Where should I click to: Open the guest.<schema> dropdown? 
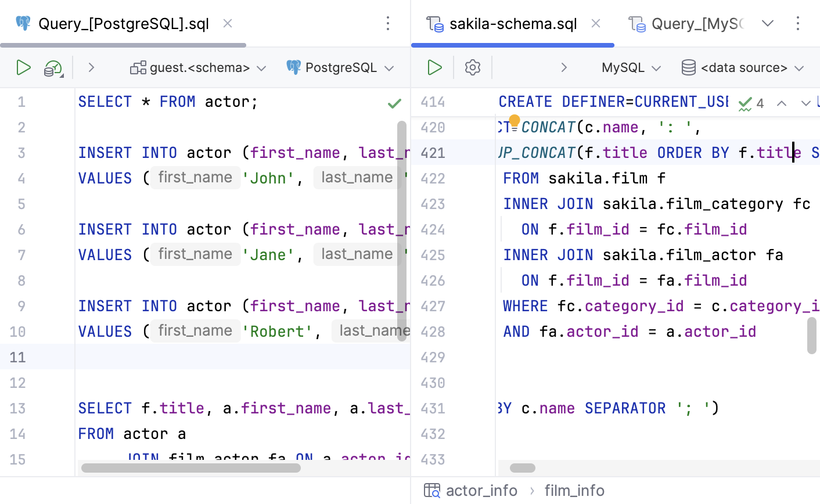pos(199,68)
